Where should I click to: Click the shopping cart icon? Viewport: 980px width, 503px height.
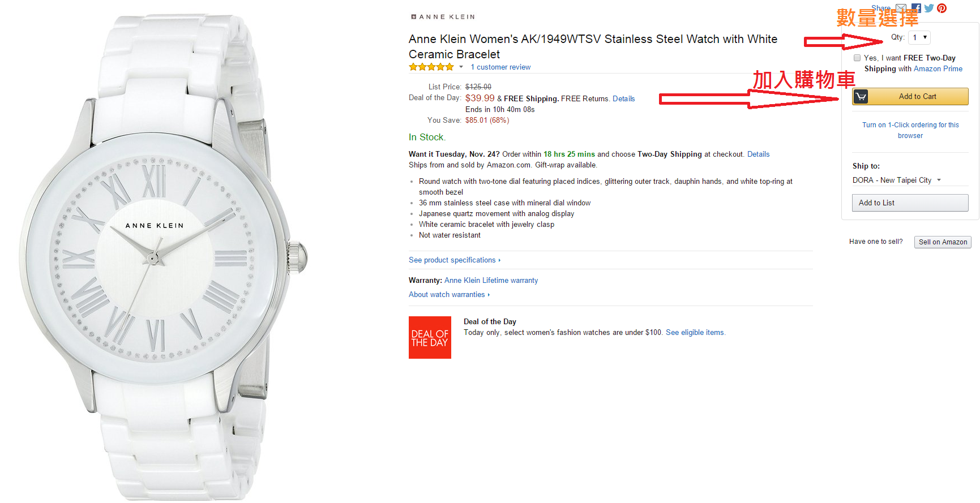pos(861,97)
